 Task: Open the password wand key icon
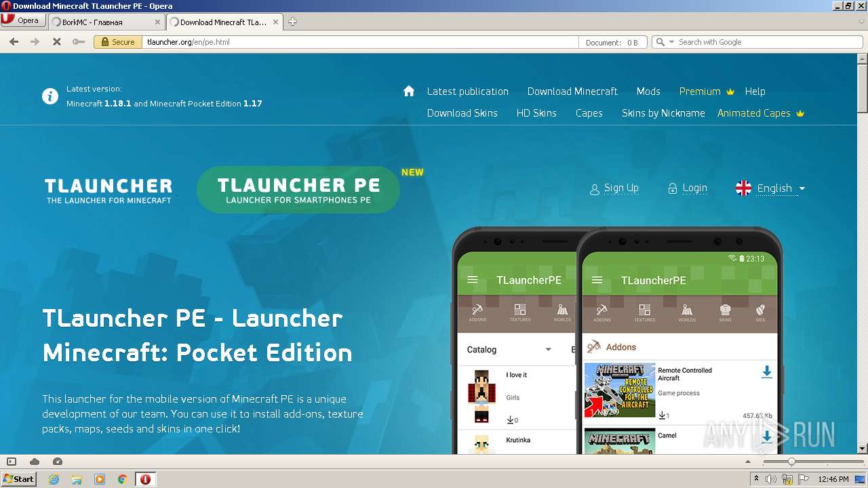coord(79,42)
